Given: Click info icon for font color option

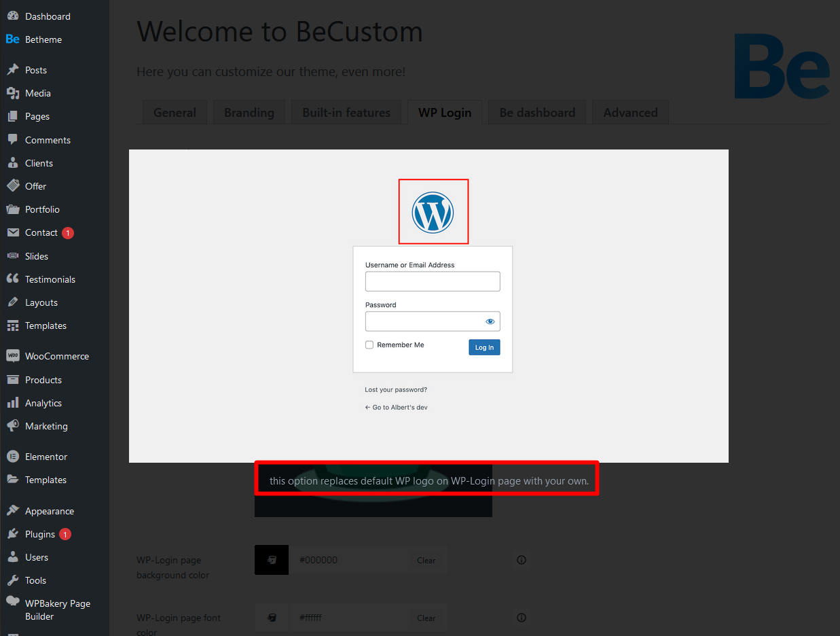Looking at the screenshot, I should 522,618.
